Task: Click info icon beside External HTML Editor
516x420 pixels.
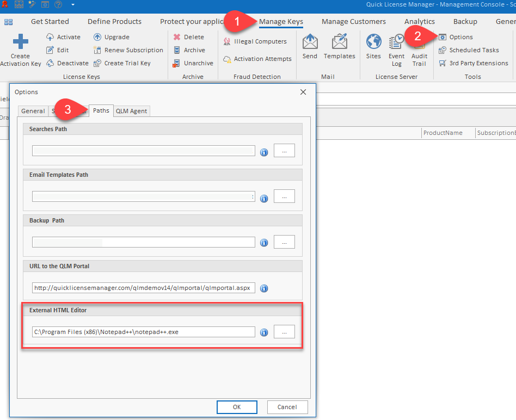Action: (264, 332)
